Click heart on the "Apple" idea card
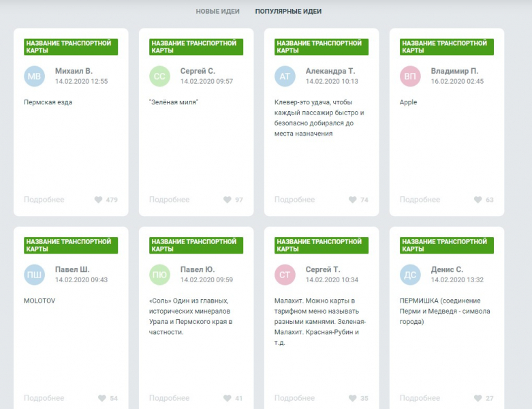532x409 pixels. pos(478,200)
